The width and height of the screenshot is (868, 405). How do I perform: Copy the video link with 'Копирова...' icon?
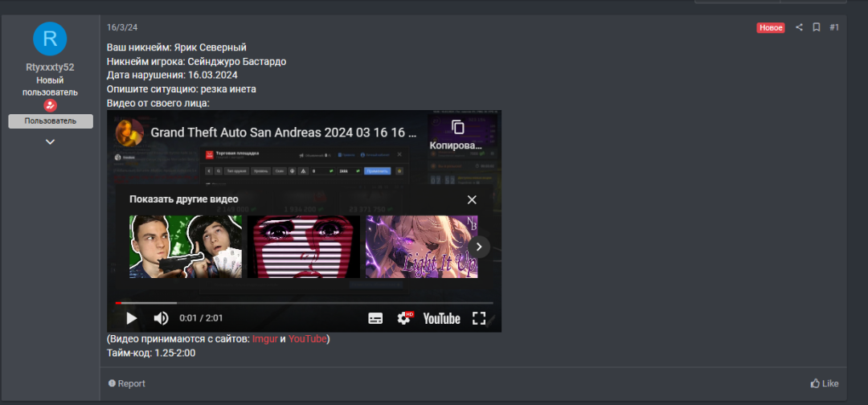[457, 135]
